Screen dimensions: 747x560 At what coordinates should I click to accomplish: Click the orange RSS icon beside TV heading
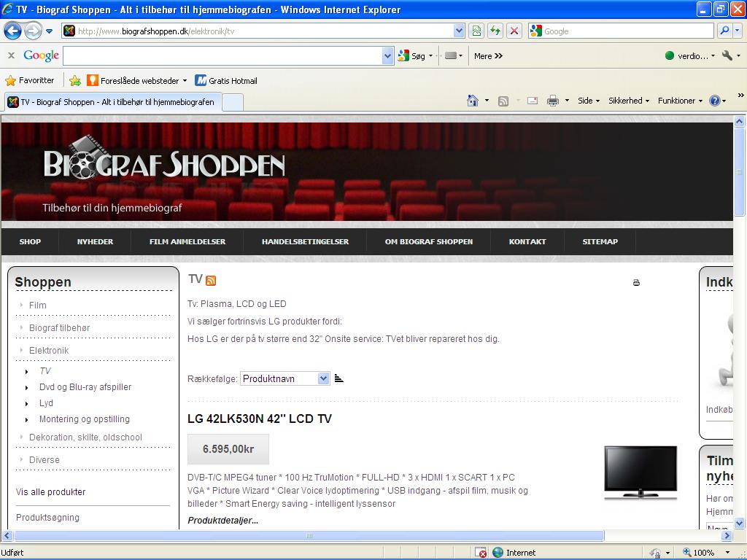(211, 281)
